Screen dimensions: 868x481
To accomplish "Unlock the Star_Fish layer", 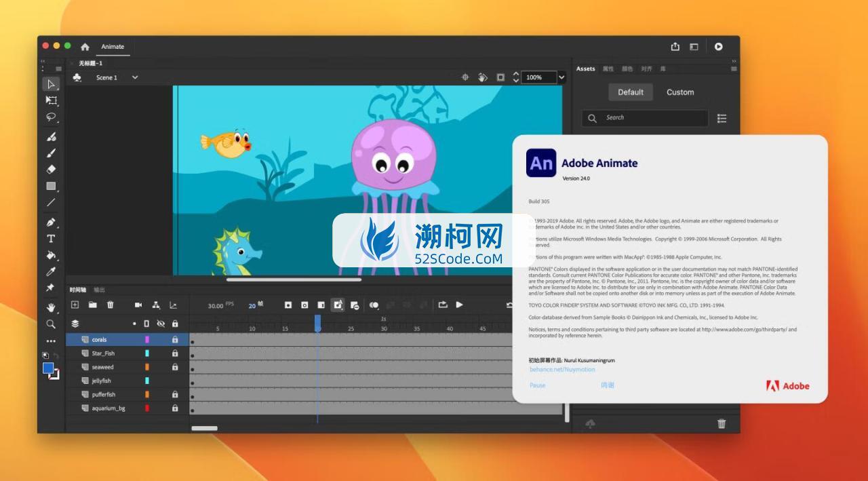I will 175,353.
